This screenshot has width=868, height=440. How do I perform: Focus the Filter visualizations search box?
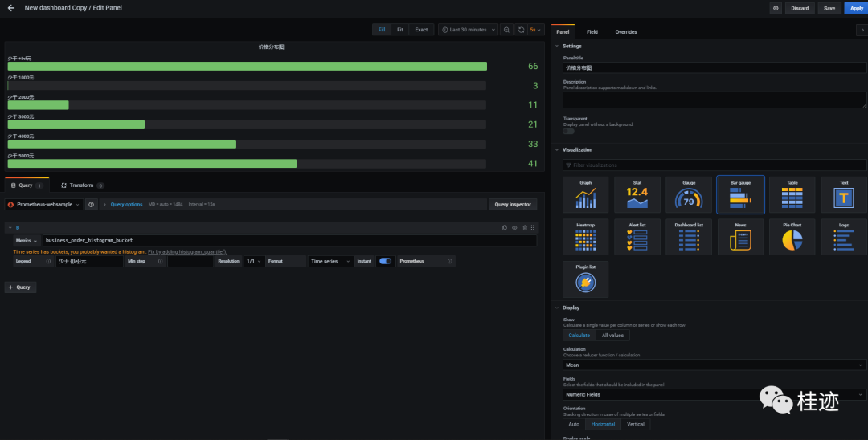pos(714,165)
